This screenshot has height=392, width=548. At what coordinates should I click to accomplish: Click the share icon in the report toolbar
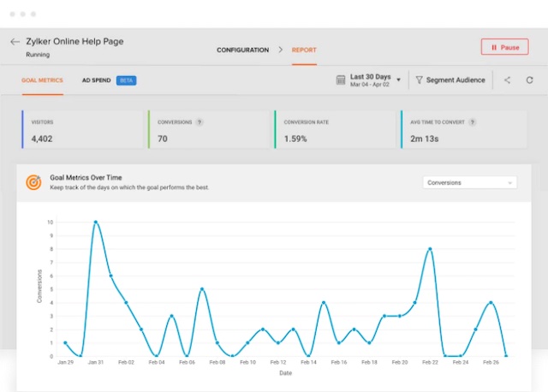(x=507, y=80)
